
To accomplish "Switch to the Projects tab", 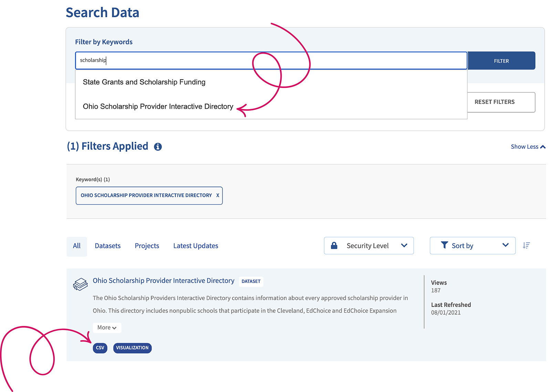I will tap(147, 246).
